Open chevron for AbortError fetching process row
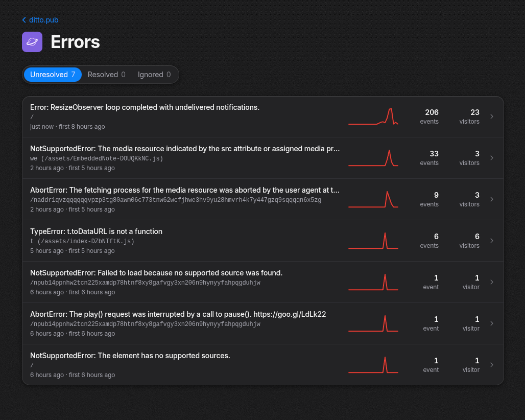The image size is (525, 420). pyautogui.click(x=491, y=199)
